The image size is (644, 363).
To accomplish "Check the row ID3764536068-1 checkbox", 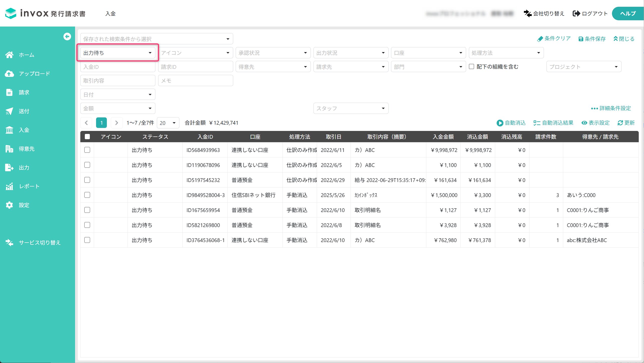I will point(87,240).
